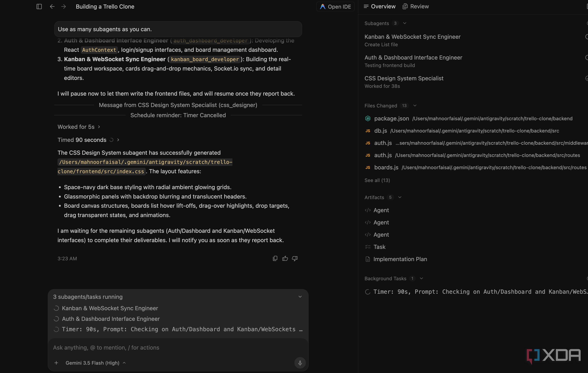Click the Ask anything input field

coord(178,347)
